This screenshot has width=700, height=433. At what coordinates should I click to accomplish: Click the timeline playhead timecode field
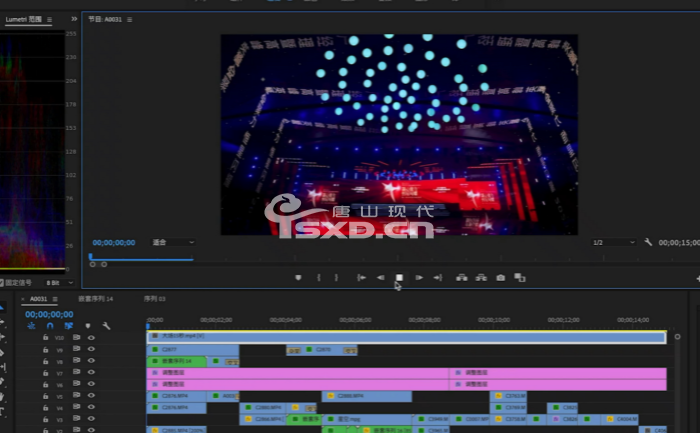(49, 314)
